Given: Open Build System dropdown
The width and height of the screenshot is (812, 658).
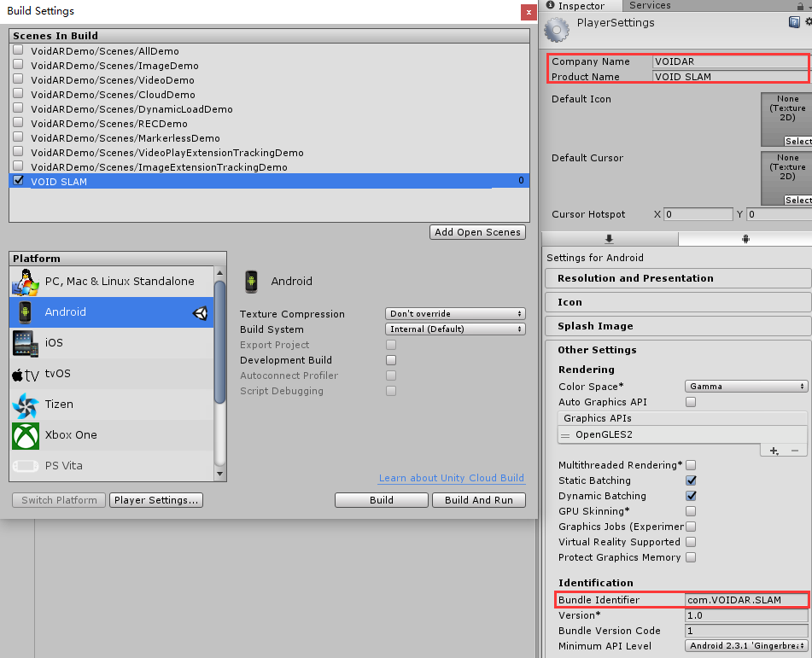Looking at the screenshot, I should [455, 329].
